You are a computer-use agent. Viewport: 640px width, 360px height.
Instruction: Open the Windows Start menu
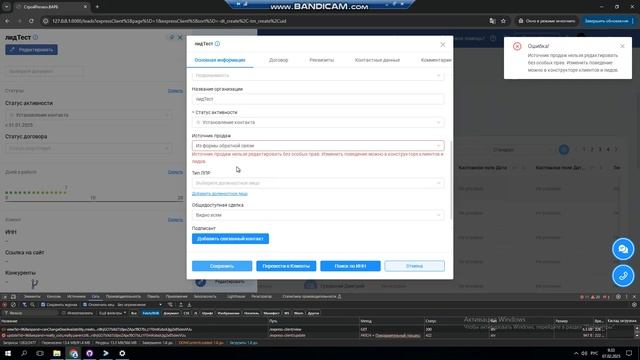point(8,353)
